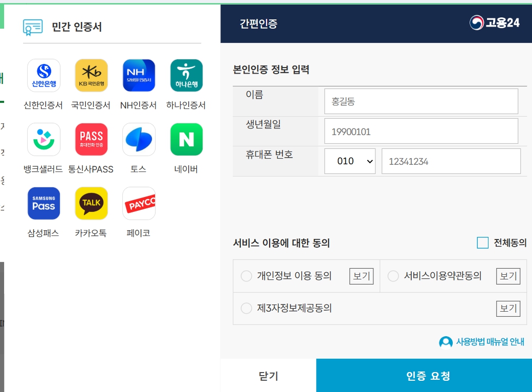Click the 고용24 logo in header
This screenshot has width=532, height=392.
(495, 23)
